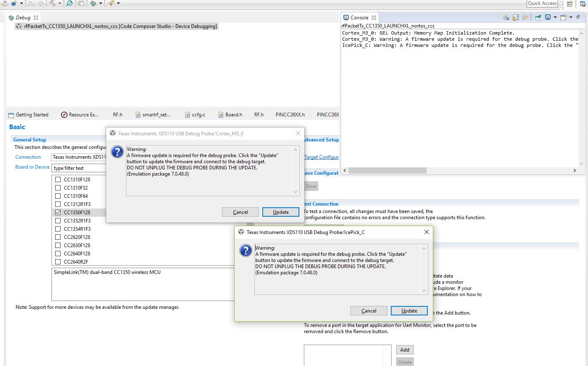Click the circular skip breakpoints icon in toolbar

click(70, 3)
